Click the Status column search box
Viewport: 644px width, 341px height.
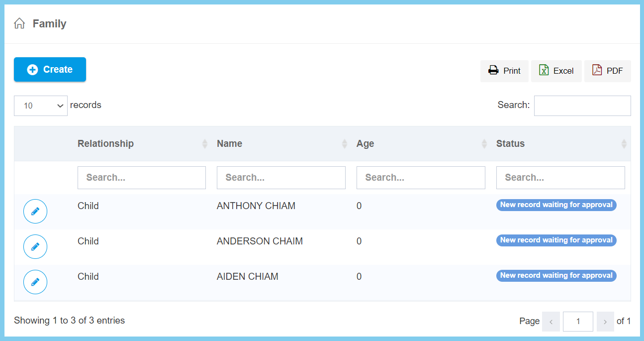(560, 178)
